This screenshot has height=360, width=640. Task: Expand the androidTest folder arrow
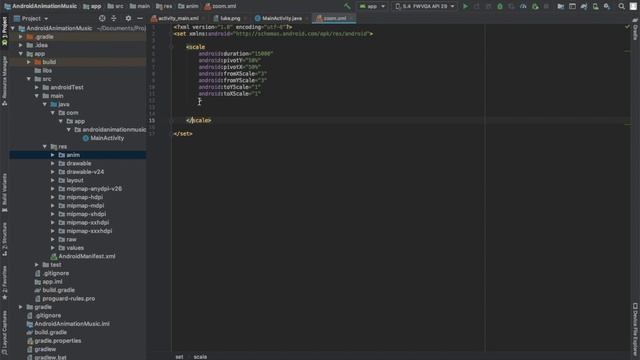(37, 87)
